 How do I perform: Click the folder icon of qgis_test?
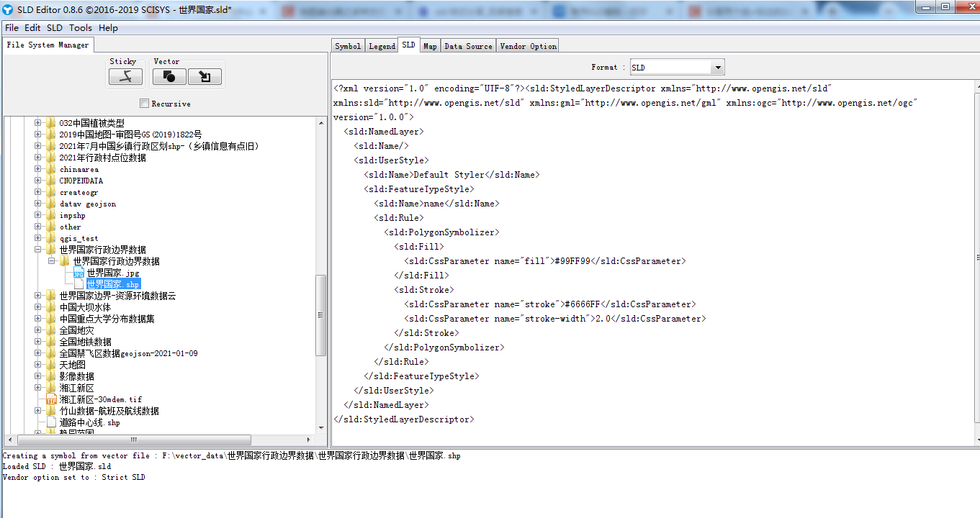coord(51,238)
